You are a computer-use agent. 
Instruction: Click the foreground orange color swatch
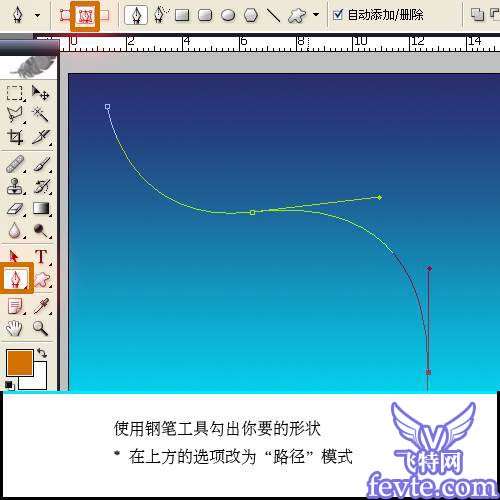[x=20, y=363]
